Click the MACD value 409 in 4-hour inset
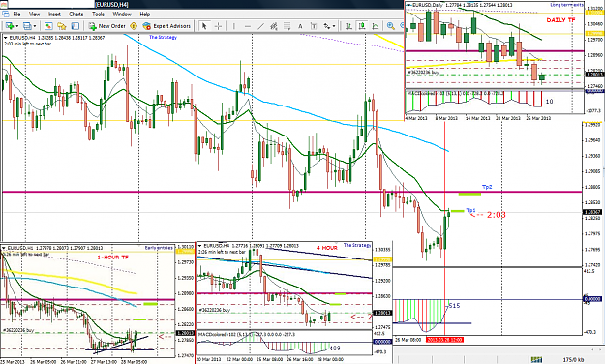Screen dimensions: 605x364 pos(335,349)
